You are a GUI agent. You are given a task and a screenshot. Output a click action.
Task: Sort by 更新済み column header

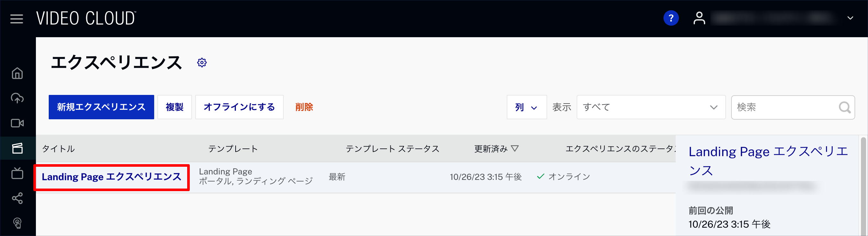(496, 149)
